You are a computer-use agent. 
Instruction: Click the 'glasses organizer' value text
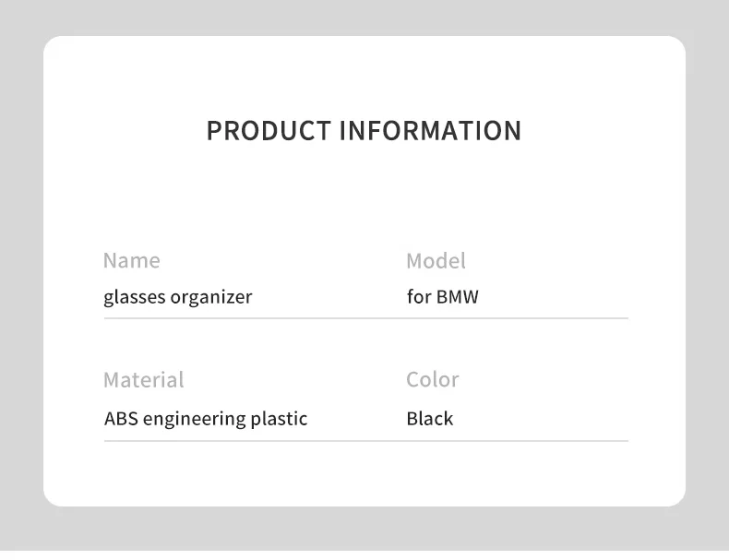[178, 297]
